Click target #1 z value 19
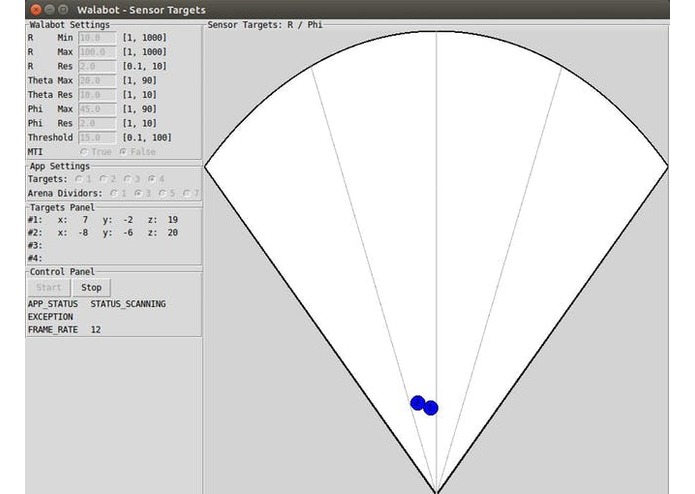 click(173, 220)
